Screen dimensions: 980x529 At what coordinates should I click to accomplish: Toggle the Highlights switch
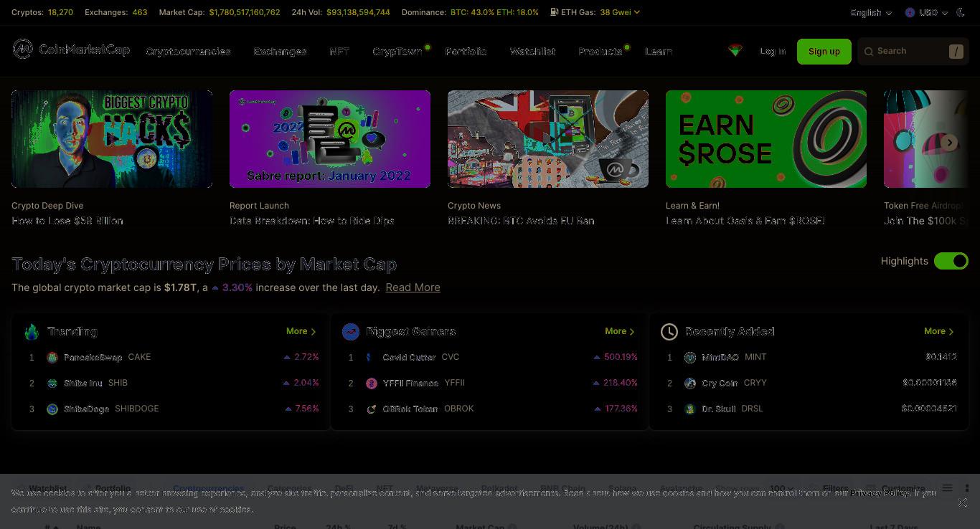point(951,261)
